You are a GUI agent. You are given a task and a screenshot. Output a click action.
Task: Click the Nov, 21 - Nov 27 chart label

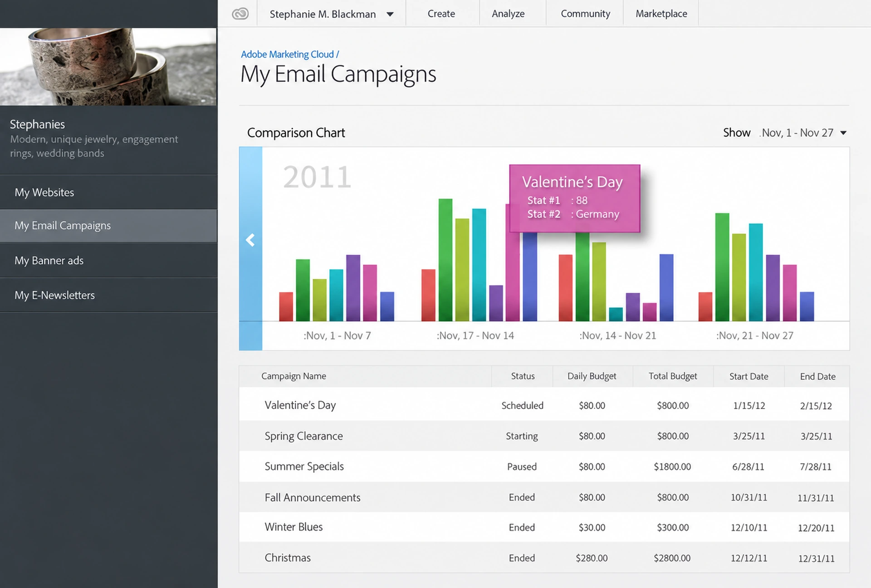tap(754, 335)
